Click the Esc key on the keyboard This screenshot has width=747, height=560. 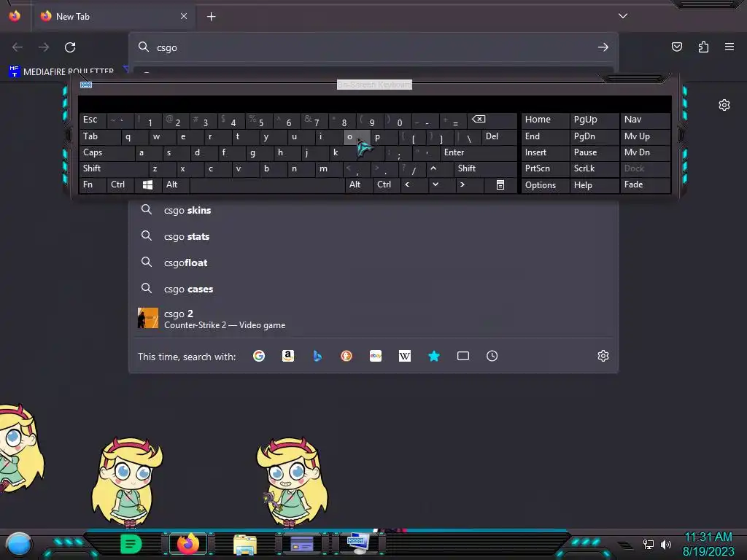(93, 120)
